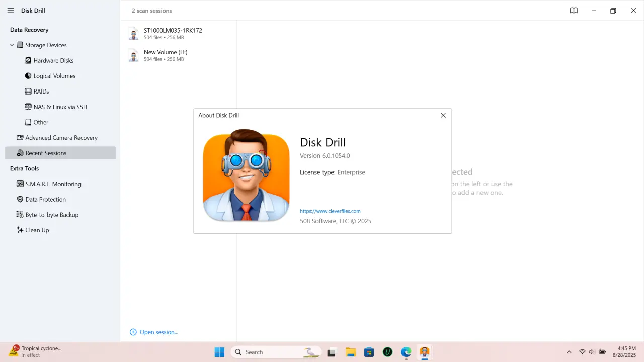
Task: Select Recent Sessions label
Action: click(x=46, y=153)
